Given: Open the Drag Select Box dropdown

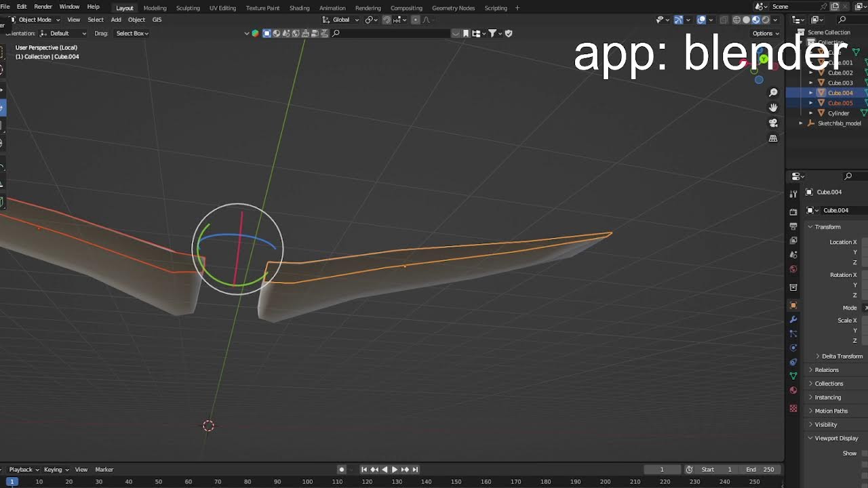Looking at the screenshot, I should point(132,33).
